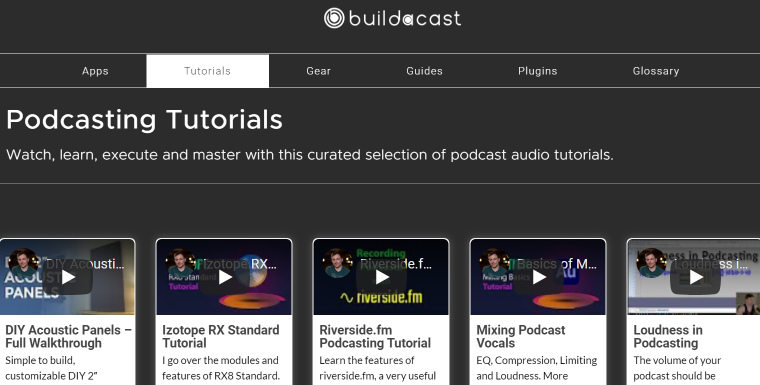View the Glossary tab
760x385 pixels.
pyautogui.click(x=656, y=71)
